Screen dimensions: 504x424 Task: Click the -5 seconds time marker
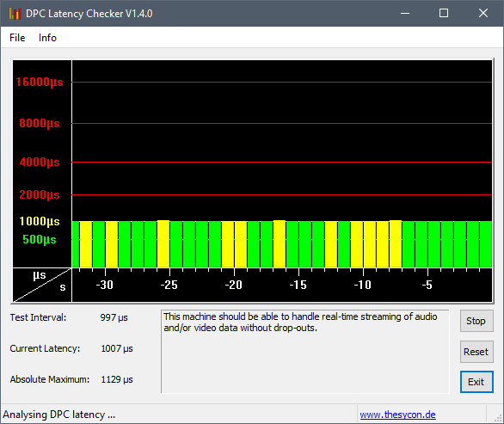pos(427,285)
